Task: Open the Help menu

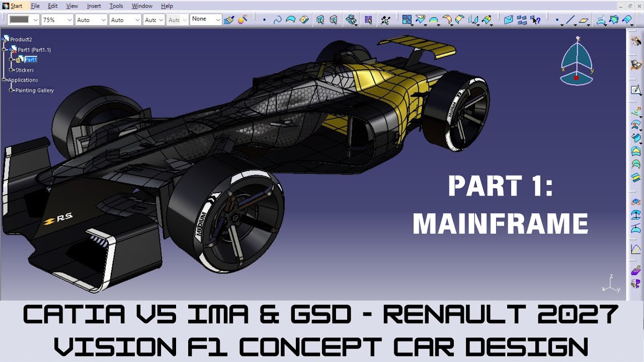Action: coord(167,6)
